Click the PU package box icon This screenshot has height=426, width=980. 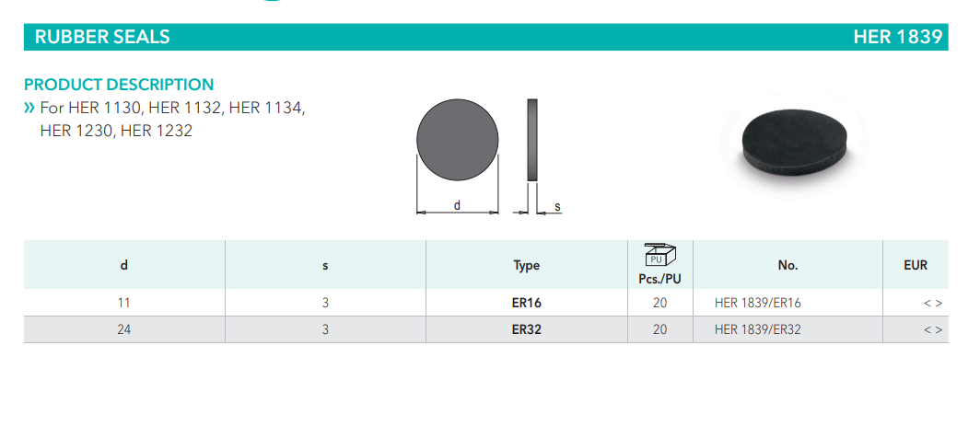pos(659,254)
